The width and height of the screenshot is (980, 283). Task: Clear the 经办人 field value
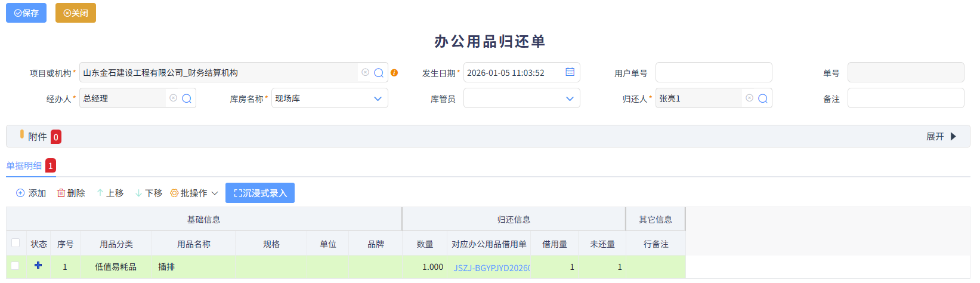click(173, 98)
